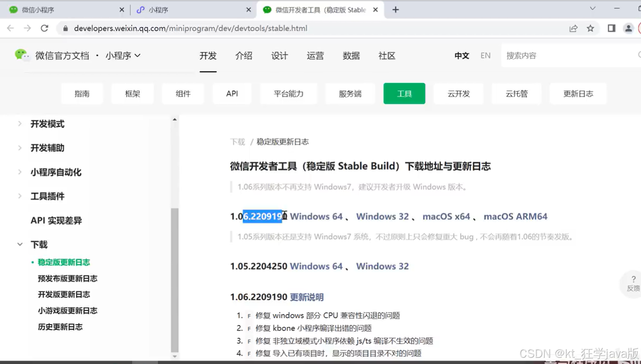Open the 1.06.2209190 更新说明 link
Screen dimensions: 641x364
(307, 297)
